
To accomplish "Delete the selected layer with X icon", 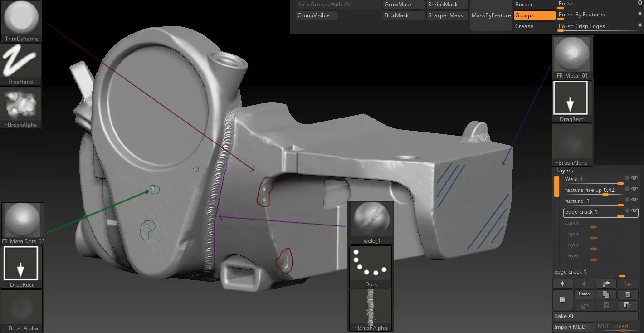I will click(628, 294).
